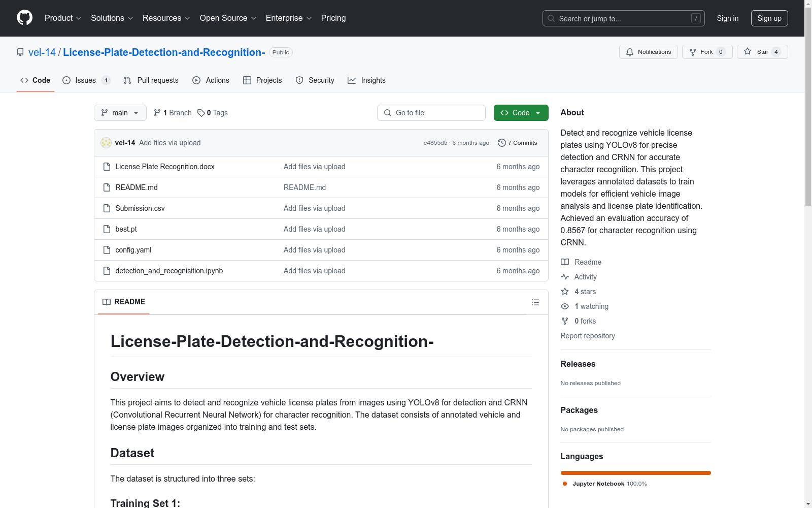Open the main branch dropdown
The image size is (812, 508).
(120, 113)
